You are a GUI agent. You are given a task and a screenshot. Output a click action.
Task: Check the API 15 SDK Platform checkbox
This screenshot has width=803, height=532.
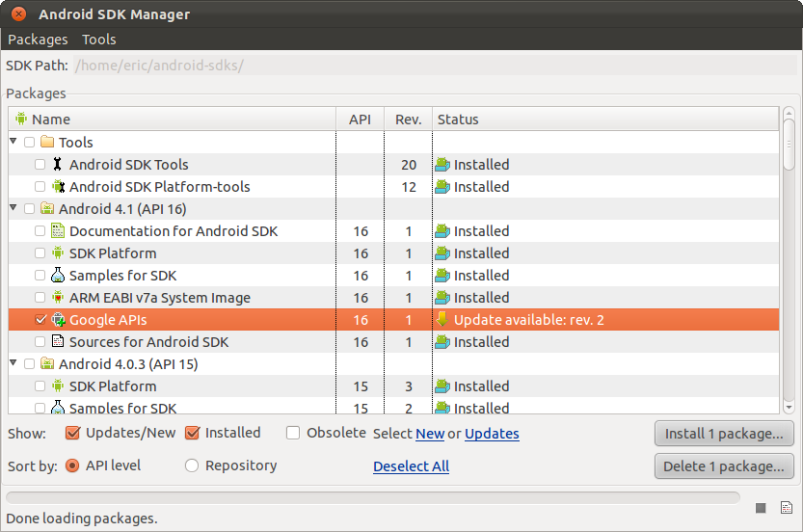[x=40, y=386]
